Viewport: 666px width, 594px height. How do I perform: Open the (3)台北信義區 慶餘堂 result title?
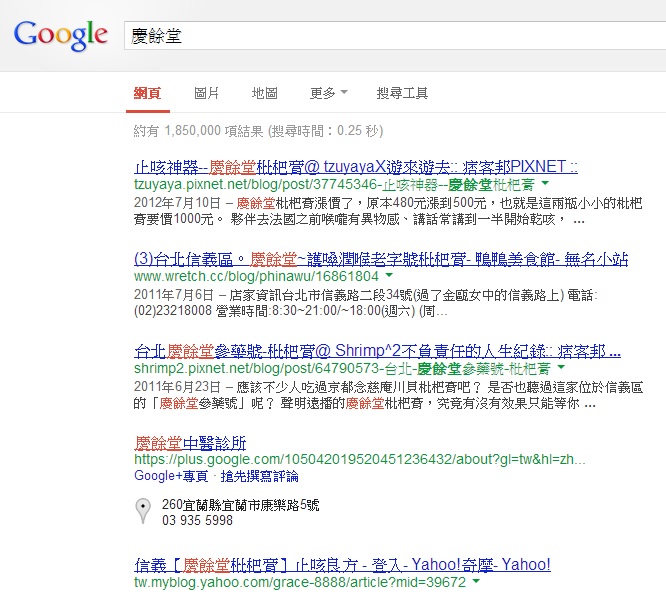381,259
